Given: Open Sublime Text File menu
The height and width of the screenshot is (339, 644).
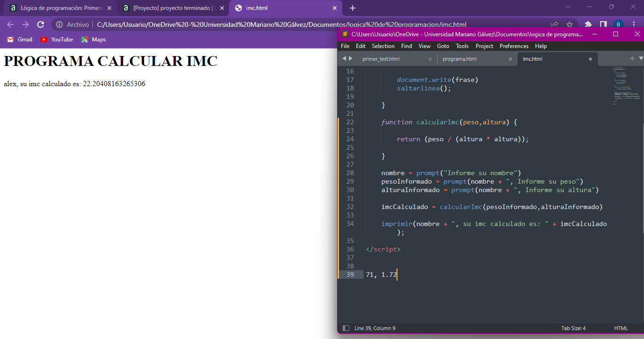Looking at the screenshot, I should (x=345, y=46).
